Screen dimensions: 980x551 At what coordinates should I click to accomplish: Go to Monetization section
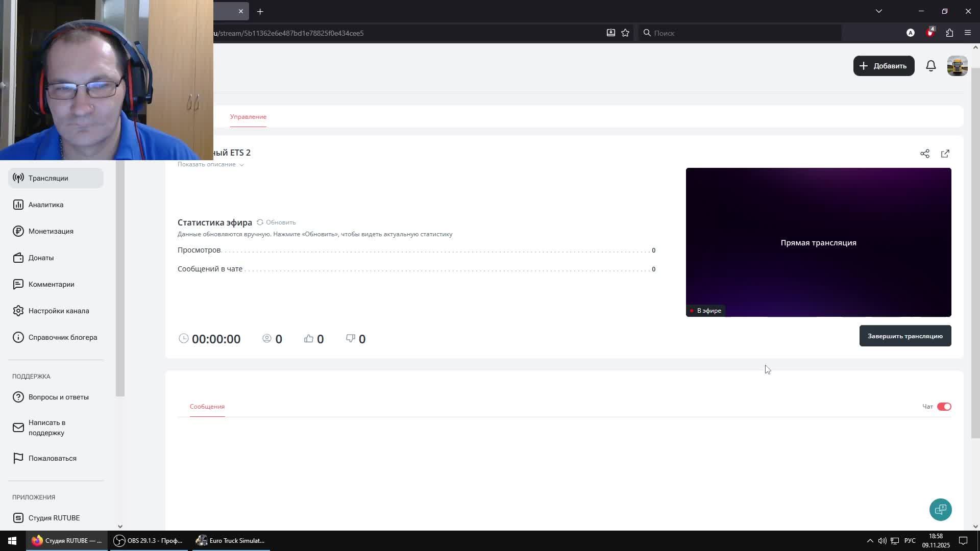51,231
